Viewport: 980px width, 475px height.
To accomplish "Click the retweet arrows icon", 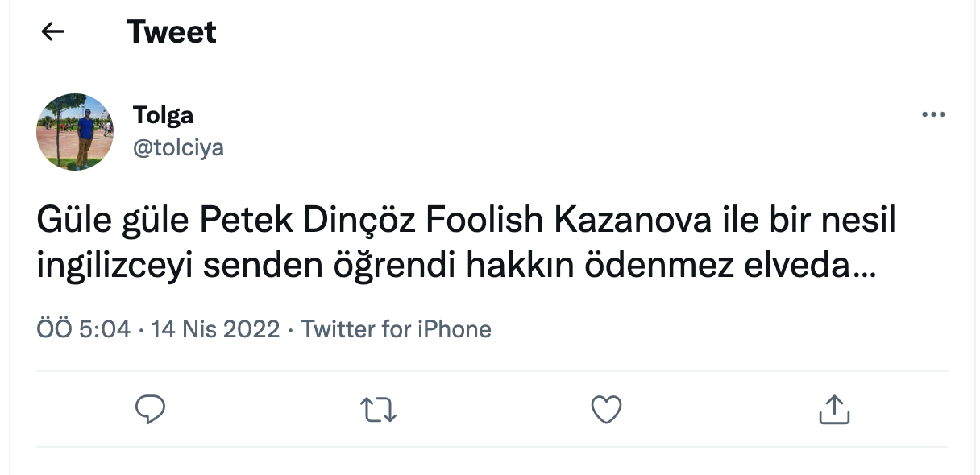I will tap(378, 410).
